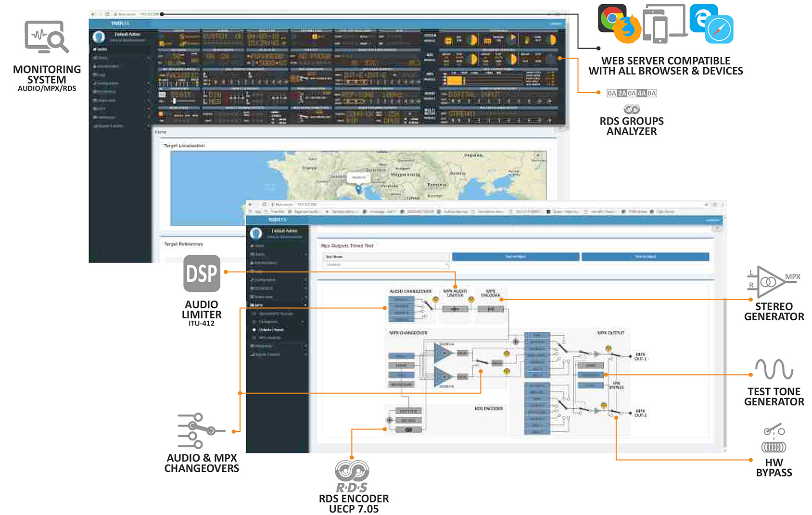Expand the MPX menu in front sidebar
The width and height of the screenshot is (812, 515).
(278, 305)
